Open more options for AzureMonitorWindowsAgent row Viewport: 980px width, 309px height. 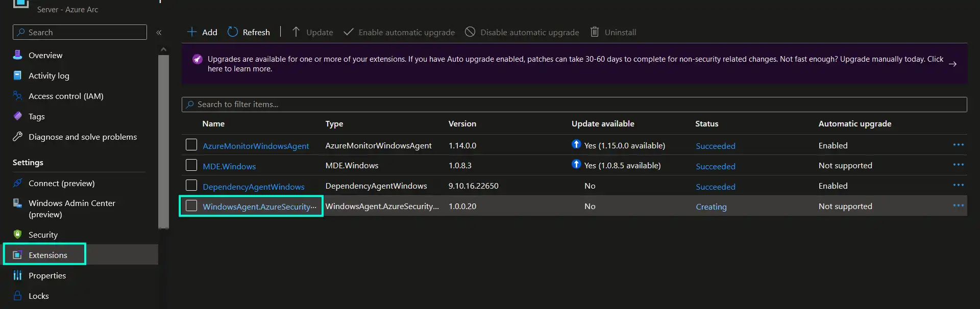point(959,145)
